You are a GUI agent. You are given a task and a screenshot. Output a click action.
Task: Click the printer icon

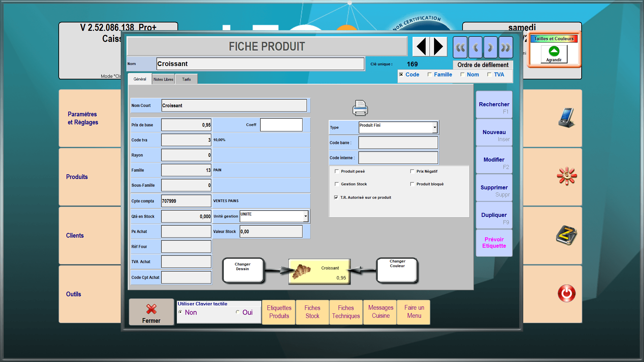coord(360,108)
